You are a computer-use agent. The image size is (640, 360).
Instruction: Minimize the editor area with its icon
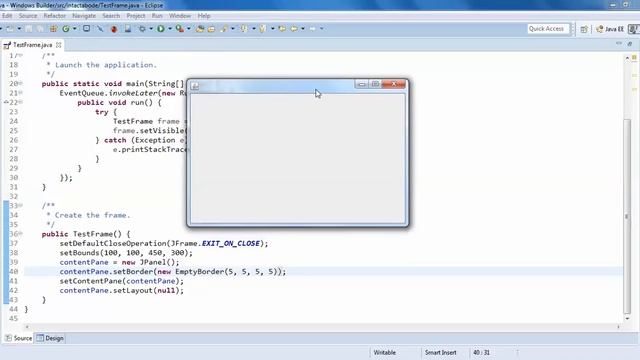coord(619,43)
